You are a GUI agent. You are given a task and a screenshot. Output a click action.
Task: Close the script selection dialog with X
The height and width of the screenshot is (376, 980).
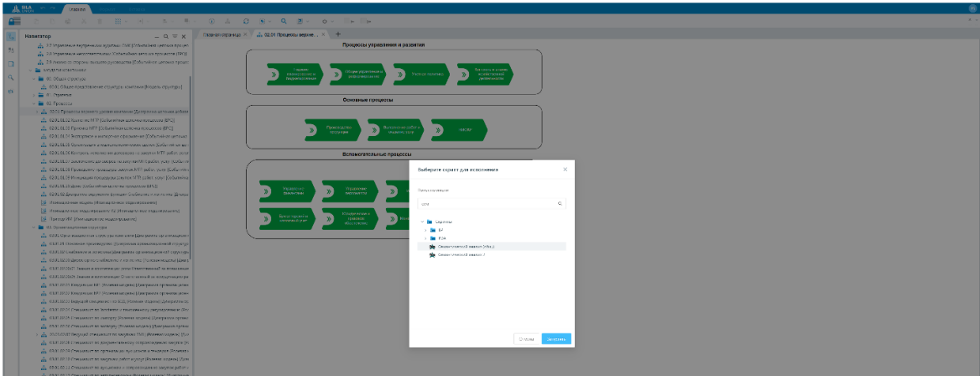click(565, 170)
